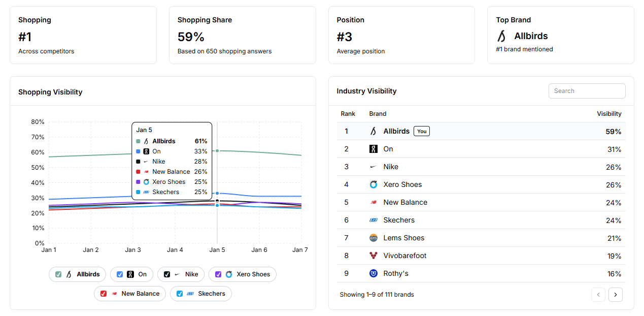The image size is (644, 316).
Task: Click the Jan 5 data point on the chart
Action: pos(217,150)
